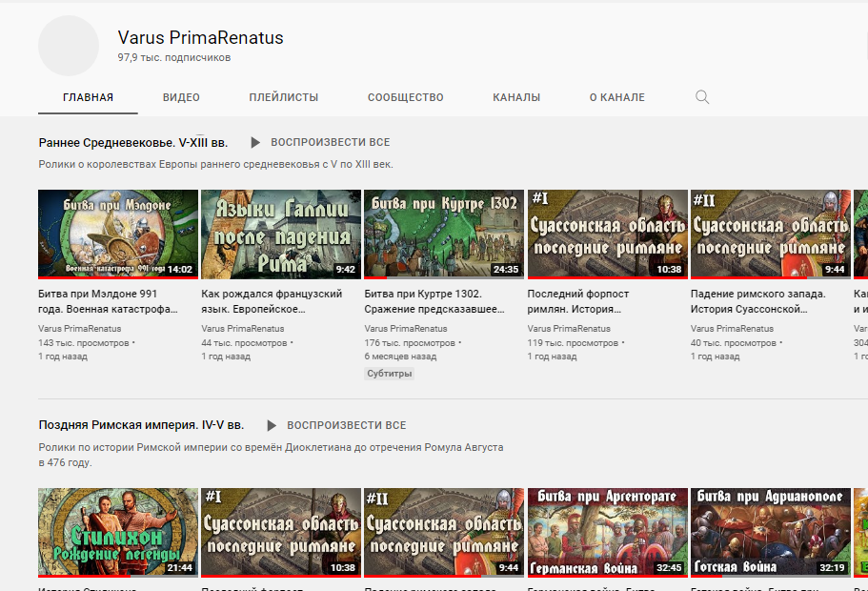
Task: Play the Битва при Аргенторате thumbnail
Action: (x=607, y=532)
